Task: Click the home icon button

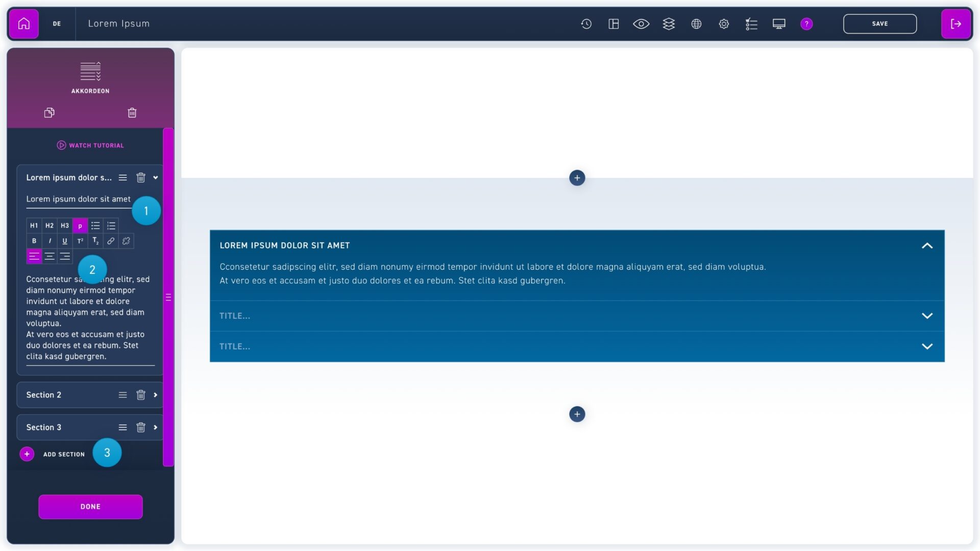Action: 23,23
